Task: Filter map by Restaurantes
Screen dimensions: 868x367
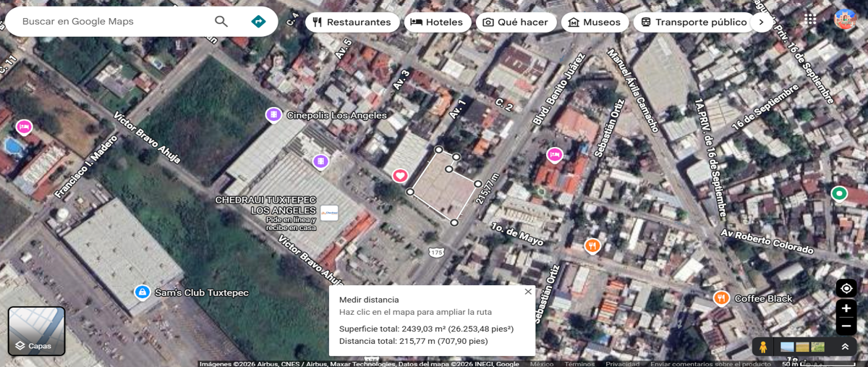Action: pos(352,22)
